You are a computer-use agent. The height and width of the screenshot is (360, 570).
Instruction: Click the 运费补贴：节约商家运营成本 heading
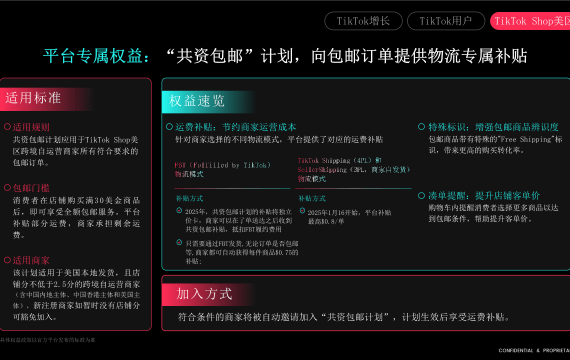pyautogui.click(x=236, y=127)
